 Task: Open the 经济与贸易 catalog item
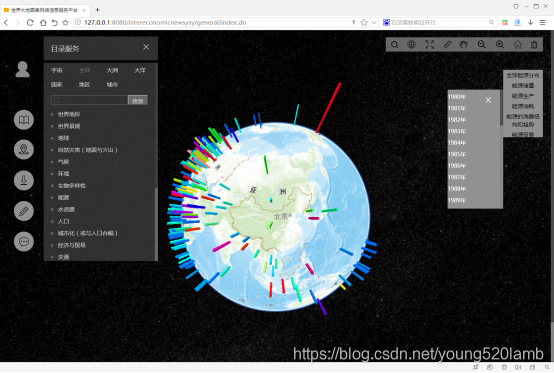click(72, 245)
